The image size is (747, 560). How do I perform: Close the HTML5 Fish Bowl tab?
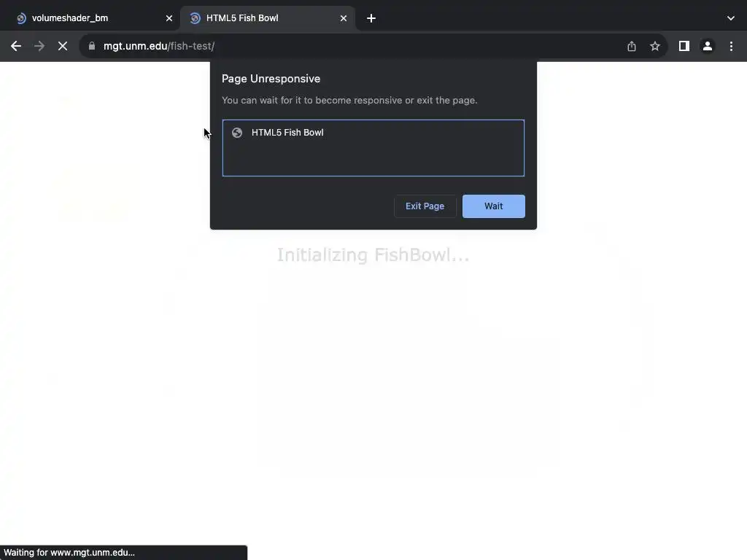(x=344, y=18)
